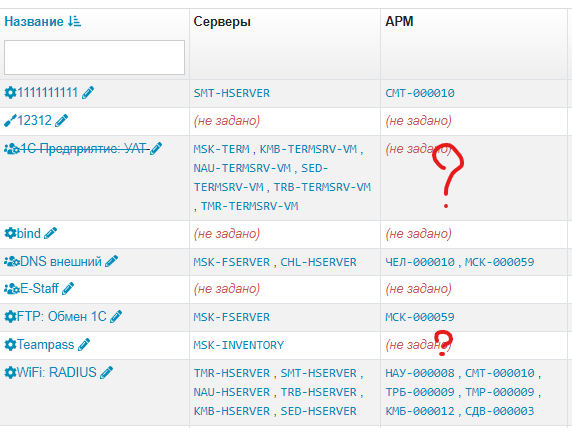
Task: Open the CHL-HSERVER server link
Action: coord(318,262)
